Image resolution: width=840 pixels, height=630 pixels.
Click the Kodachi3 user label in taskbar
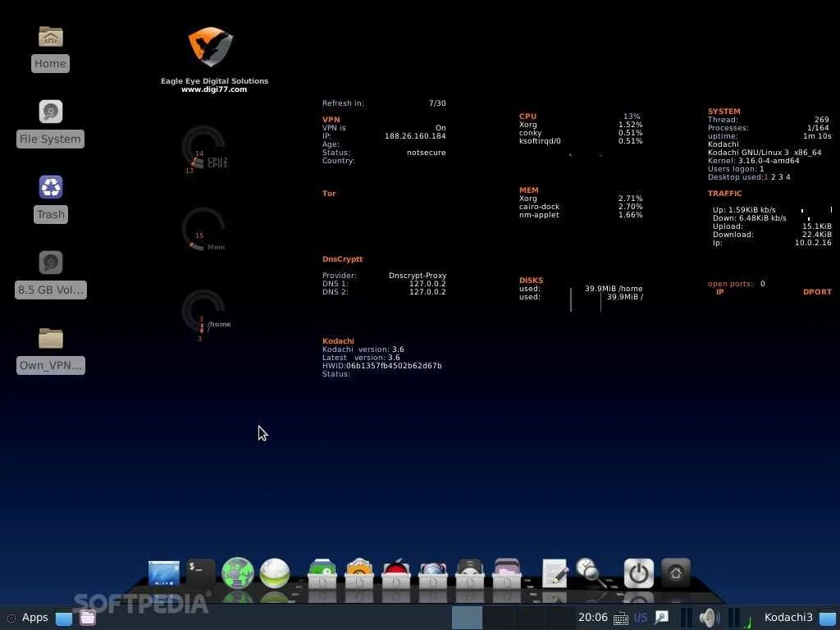coord(788,617)
